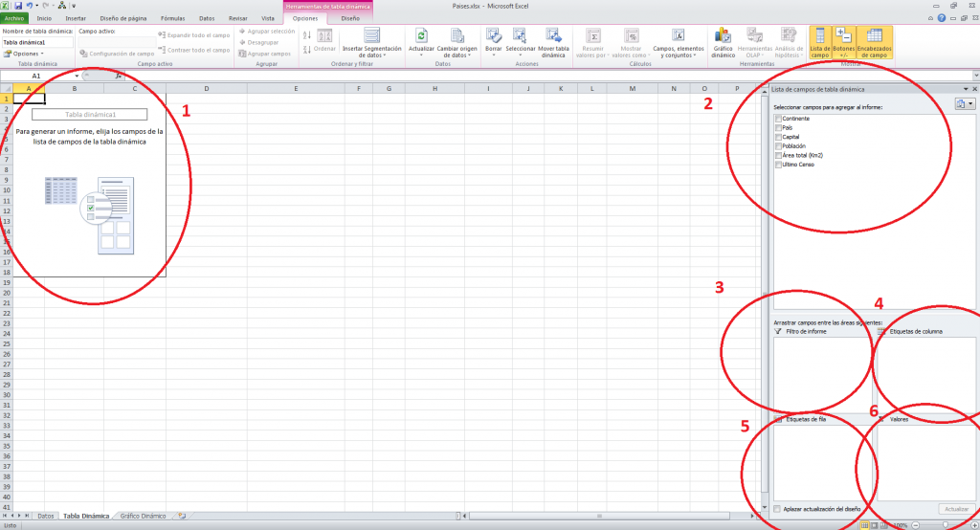Toggle the Lista de campo button
Viewport: 980px width, 530px height.
coord(820,43)
